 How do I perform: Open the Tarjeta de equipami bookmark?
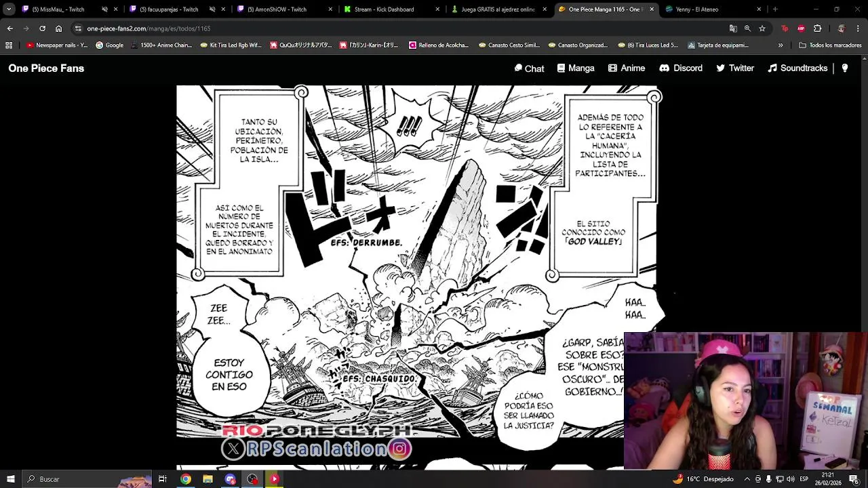(717, 45)
